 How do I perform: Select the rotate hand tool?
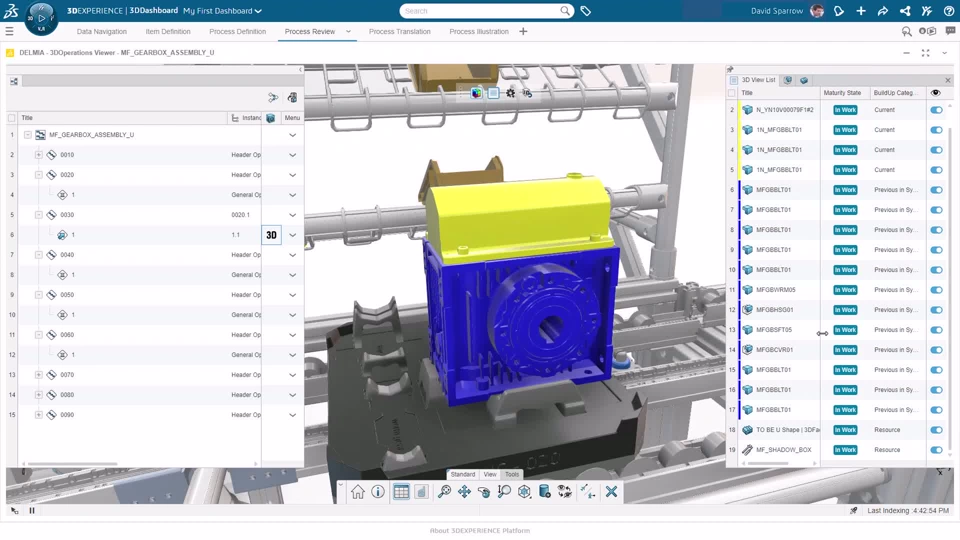coord(484,492)
